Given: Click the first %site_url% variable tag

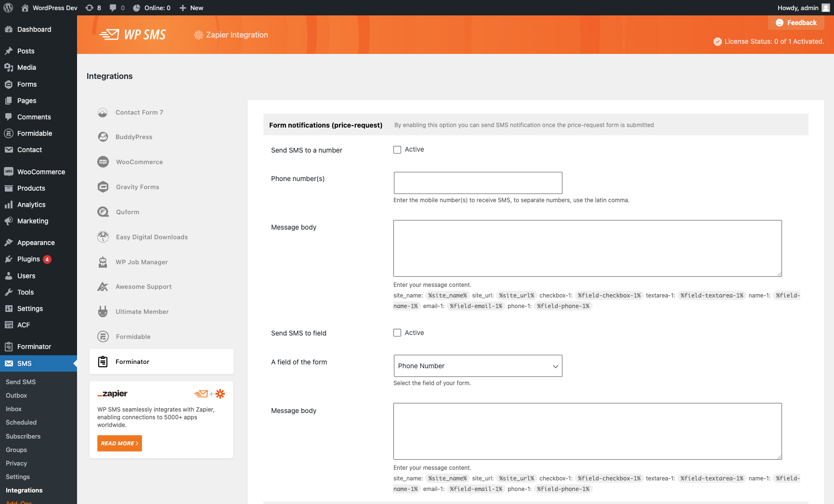Looking at the screenshot, I should click(x=516, y=296).
